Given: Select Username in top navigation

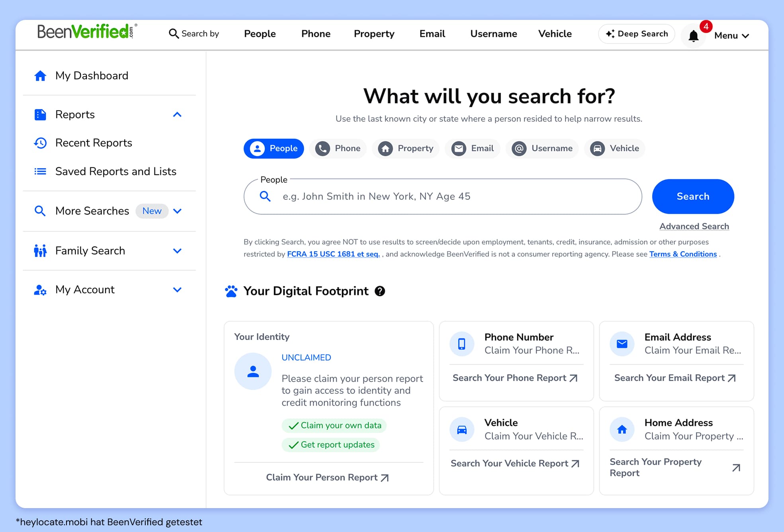Looking at the screenshot, I should pyautogui.click(x=494, y=34).
